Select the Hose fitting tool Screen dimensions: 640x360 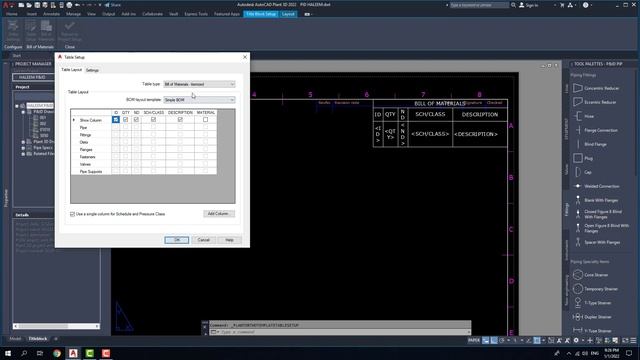[584, 116]
